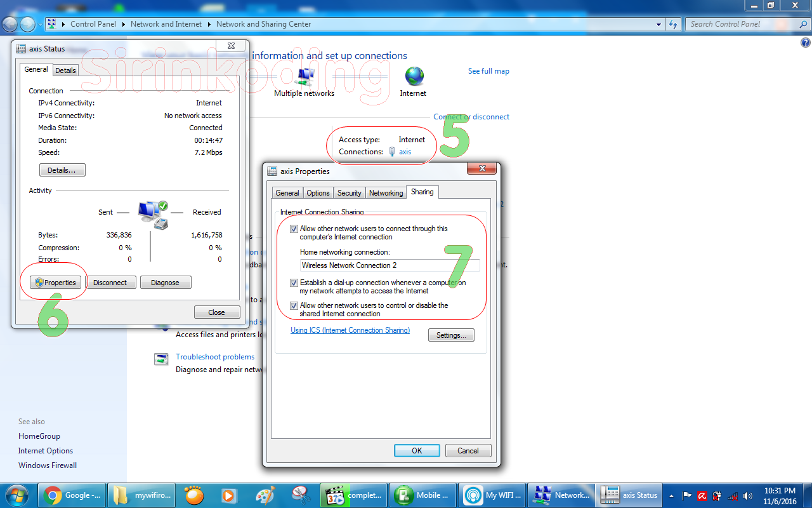Open the volume speaker tray icon
Viewport: 812px width, 508px height.
coord(749,496)
